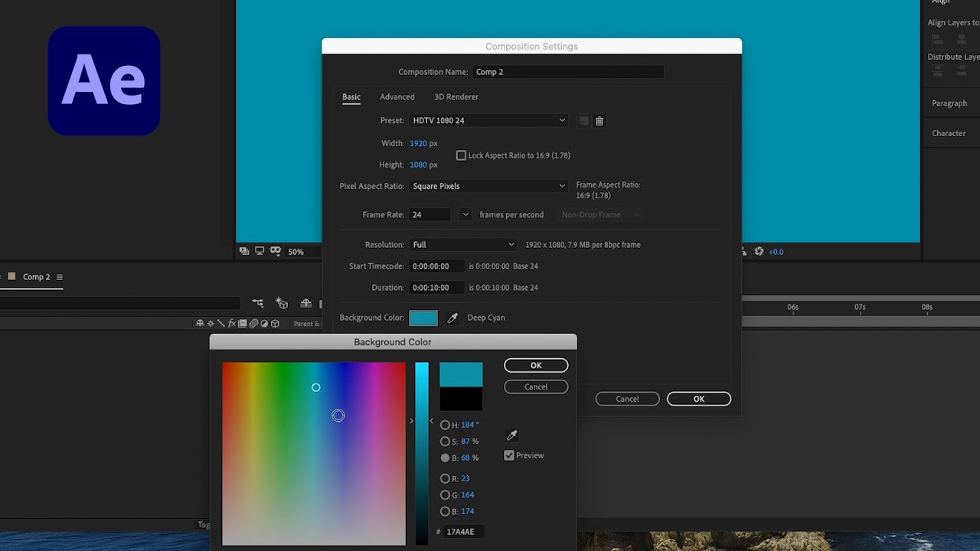Select brightness B radio button with 68 %
The image size is (980, 551).
[x=445, y=458]
